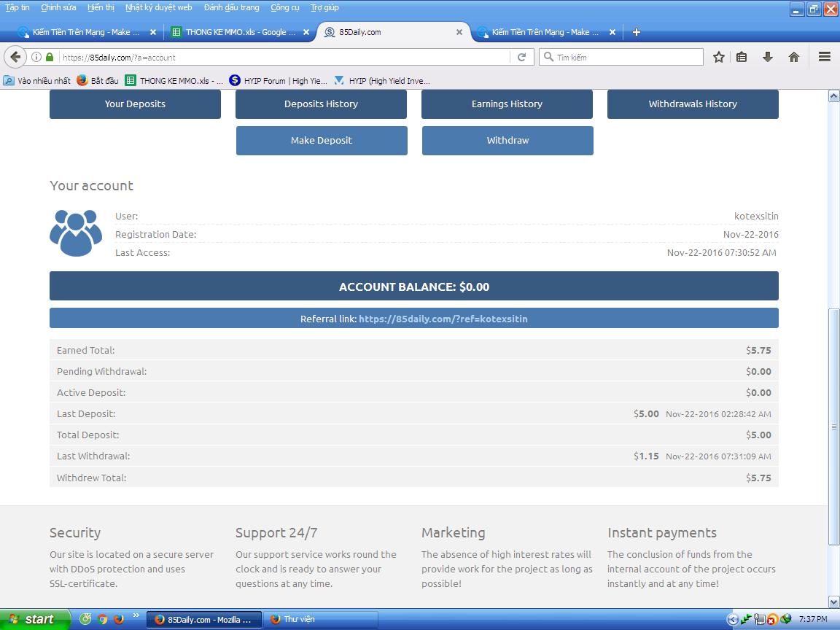Open the Nhật ký duyệt web menu
This screenshot has width=840, height=630.
(x=158, y=7)
